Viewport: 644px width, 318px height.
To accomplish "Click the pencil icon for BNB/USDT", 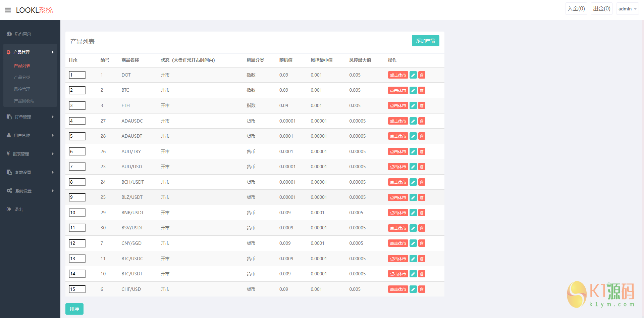I will [x=413, y=213].
